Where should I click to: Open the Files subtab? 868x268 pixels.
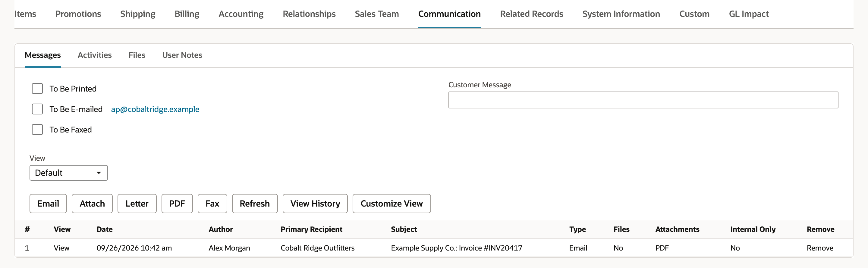137,55
